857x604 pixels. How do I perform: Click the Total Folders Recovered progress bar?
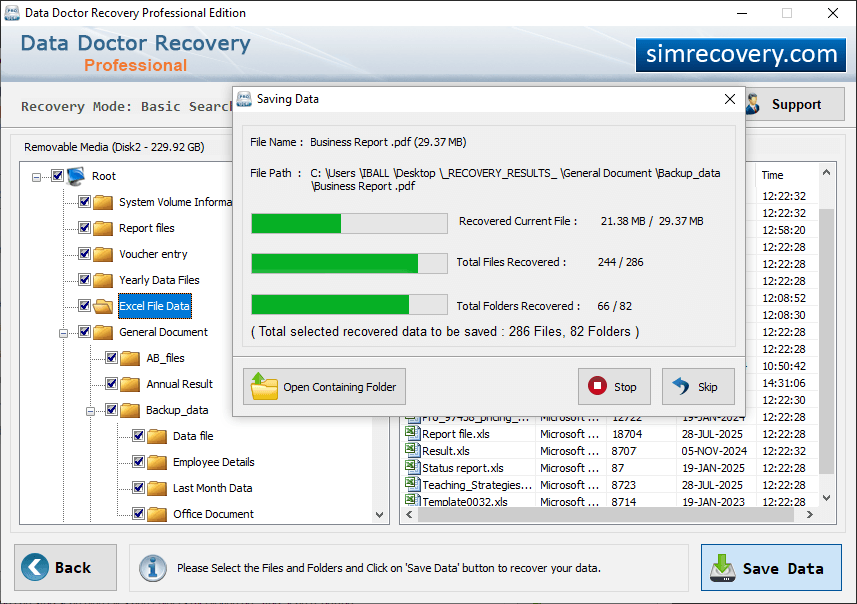coord(349,304)
